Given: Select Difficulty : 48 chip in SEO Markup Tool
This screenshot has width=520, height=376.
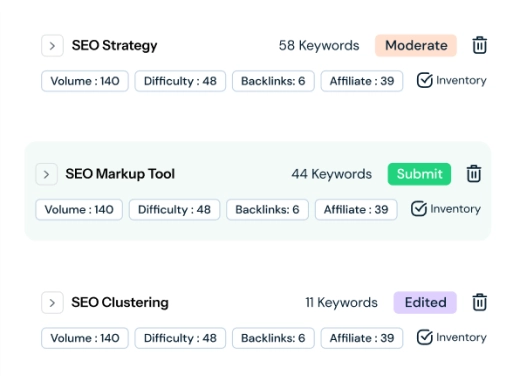Looking at the screenshot, I should (x=174, y=209).
